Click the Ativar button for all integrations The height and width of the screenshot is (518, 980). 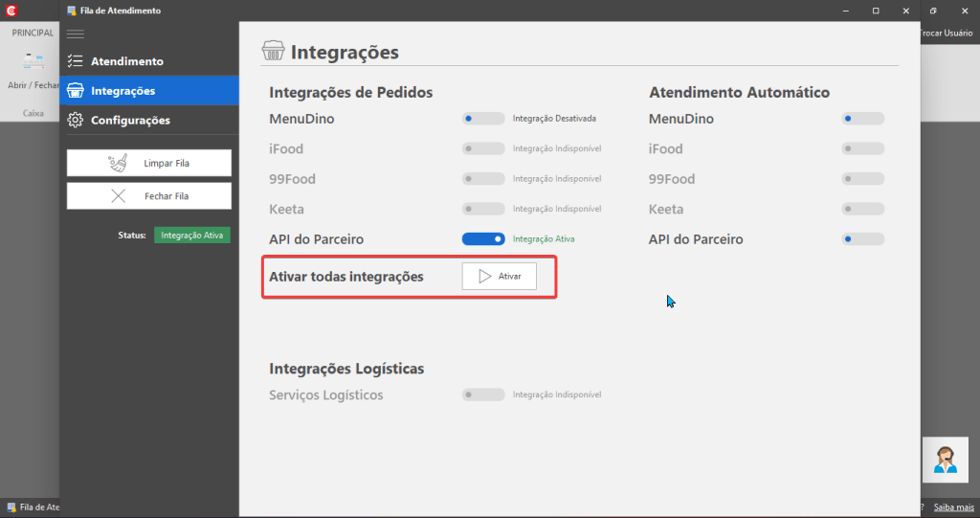[500, 276]
